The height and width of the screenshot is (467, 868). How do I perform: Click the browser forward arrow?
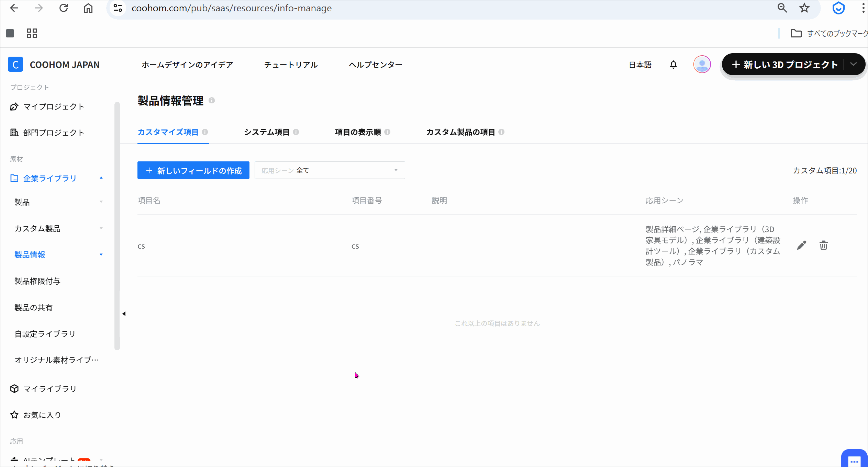(x=39, y=8)
